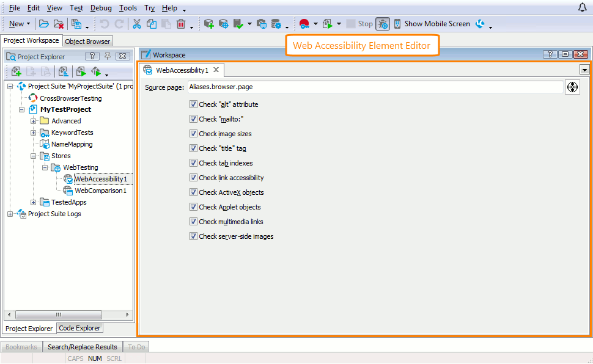
Task: Click the target picker icon beside Source page
Action: point(573,87)
